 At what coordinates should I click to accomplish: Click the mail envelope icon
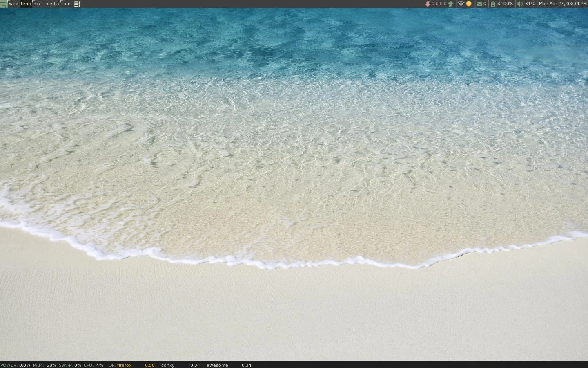[x=479, y=4]
